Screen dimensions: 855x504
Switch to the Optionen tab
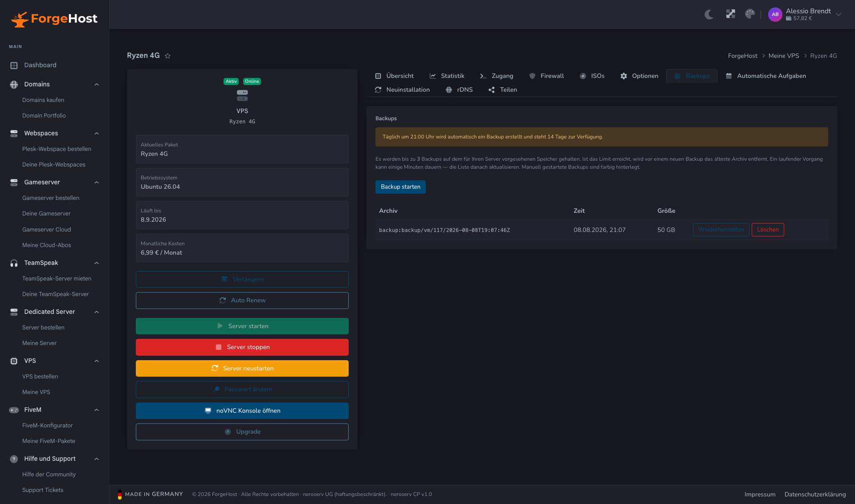click(x=639, y=76)
